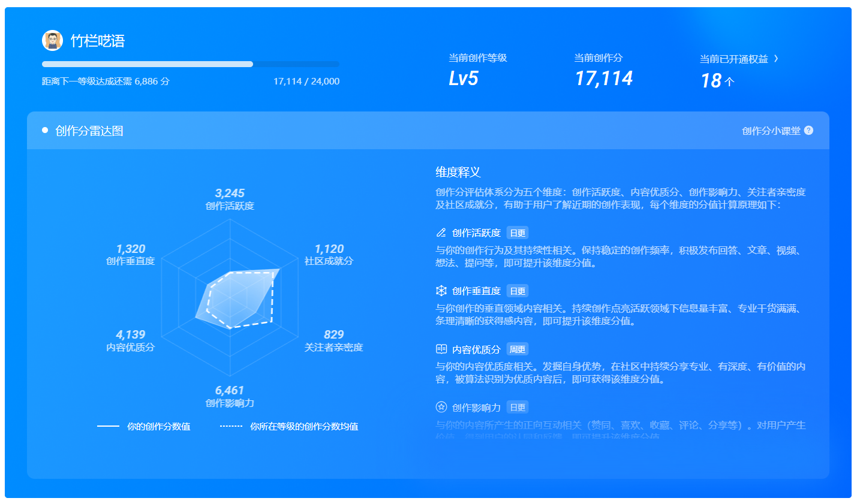The image size is (857, 504).
Task: Select the 创作活跃度 radar axis label
Action: pyautogui.click(x=230, y=206)
